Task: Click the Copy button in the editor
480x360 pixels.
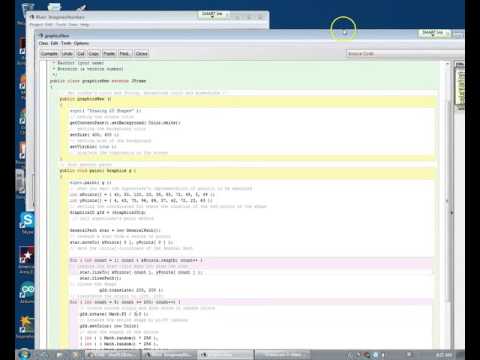Action: [94, 54]
